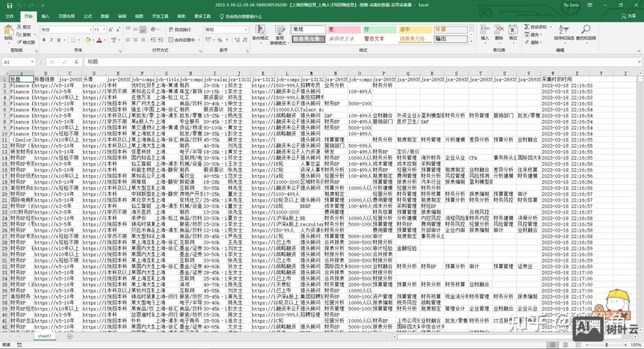Click the Insert Function fx icon

coord(76,62)
